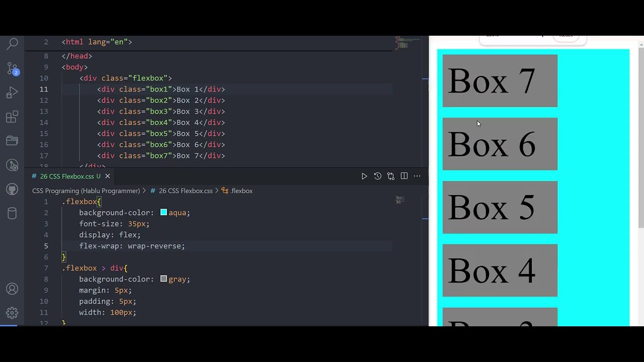Screen dimensions: 644x362
Task: Click the Box 7 element in preview
Action: (500, 81)
